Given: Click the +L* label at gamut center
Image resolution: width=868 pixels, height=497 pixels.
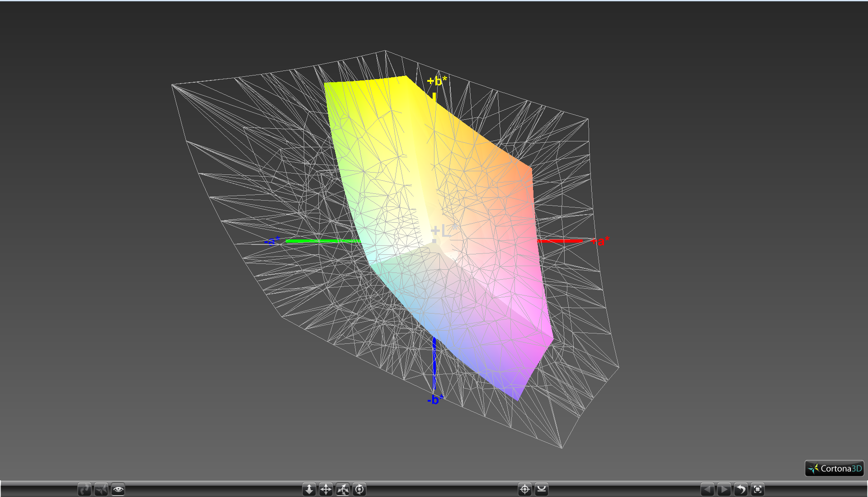Looking at the screenshot, I should pos(443,231).
